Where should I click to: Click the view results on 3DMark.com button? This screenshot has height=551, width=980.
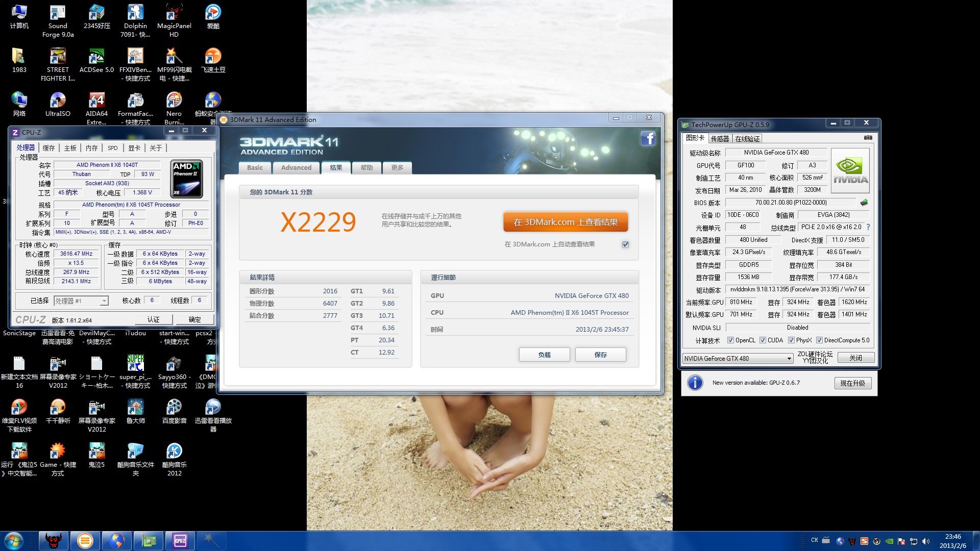pos(566,222)
